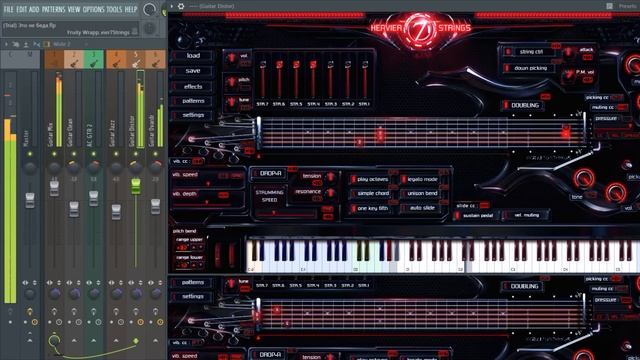Click the vol guitar icon beside string faders
This screenshot has height=360, width=640.
tap(231, 58)
